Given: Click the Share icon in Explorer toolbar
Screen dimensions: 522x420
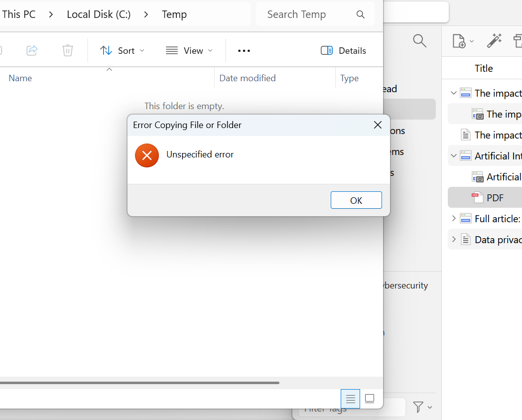Looking at the screenshot, I should tap(32, 51).
